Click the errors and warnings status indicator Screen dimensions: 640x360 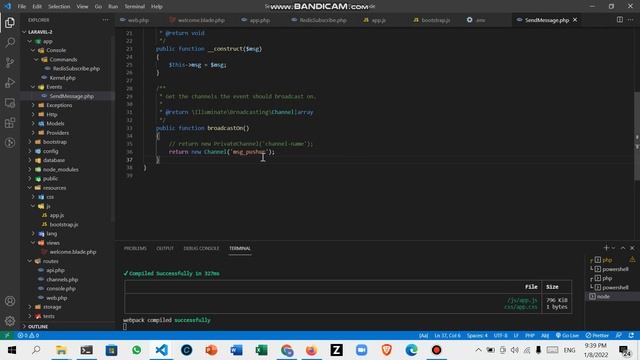(28, 336)
